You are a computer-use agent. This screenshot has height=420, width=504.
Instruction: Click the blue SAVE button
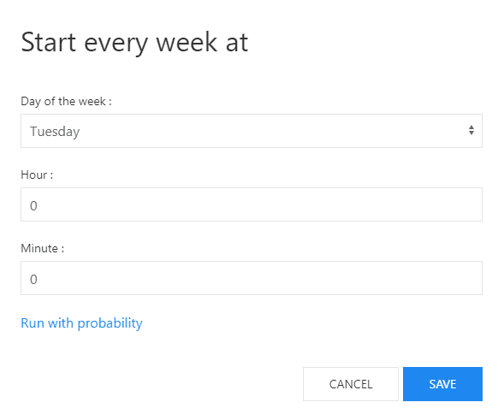442,384
